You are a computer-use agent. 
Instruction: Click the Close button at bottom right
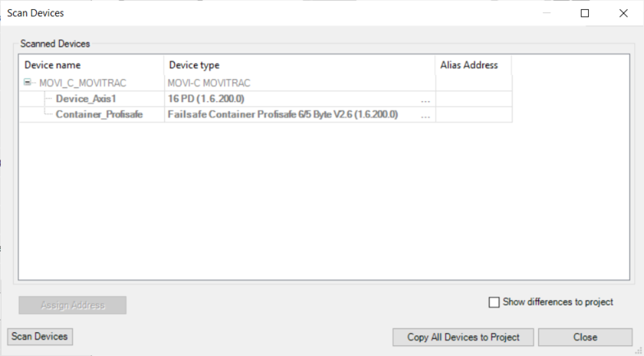tap(585, 337)
